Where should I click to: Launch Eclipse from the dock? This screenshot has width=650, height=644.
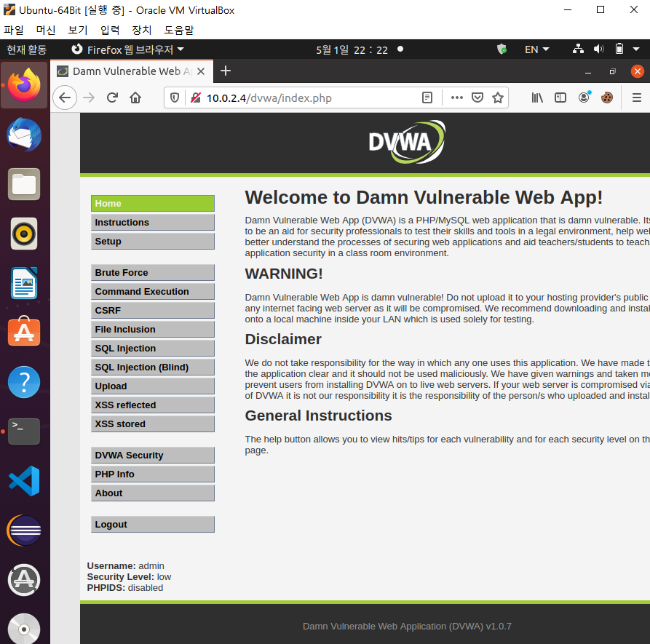24,530
